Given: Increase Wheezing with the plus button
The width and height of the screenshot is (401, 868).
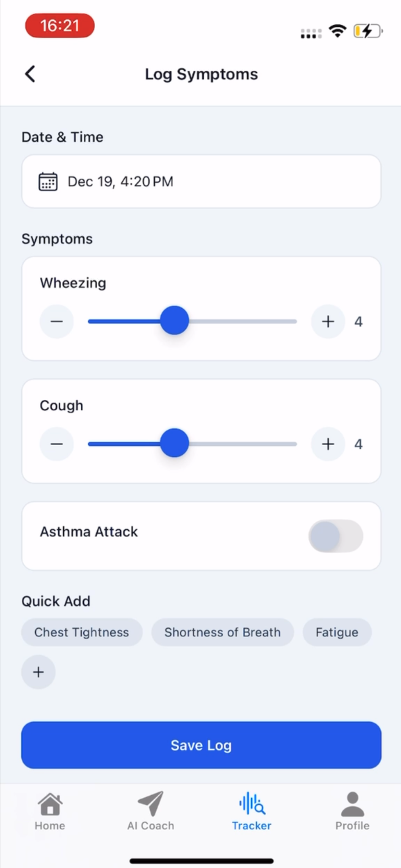Looking at the screenshot, I should (x=328, y=322).
